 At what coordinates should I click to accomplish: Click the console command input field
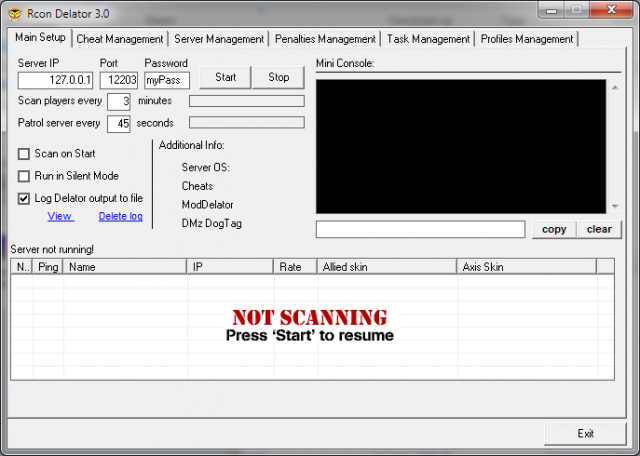[420, 229]
